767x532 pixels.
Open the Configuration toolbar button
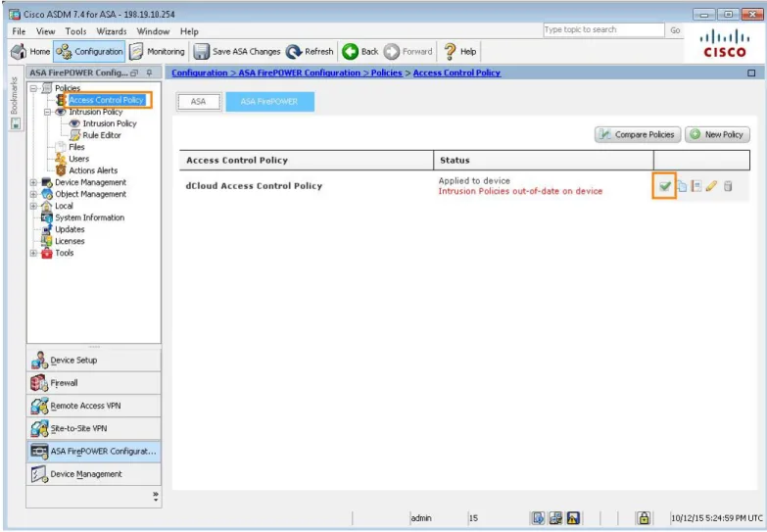(x=89, y=51)
